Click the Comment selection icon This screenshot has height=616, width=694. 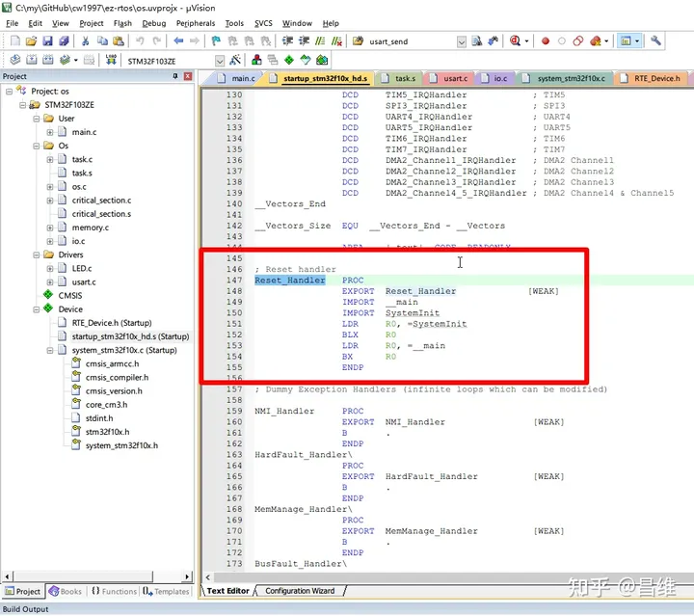[320, 41]
